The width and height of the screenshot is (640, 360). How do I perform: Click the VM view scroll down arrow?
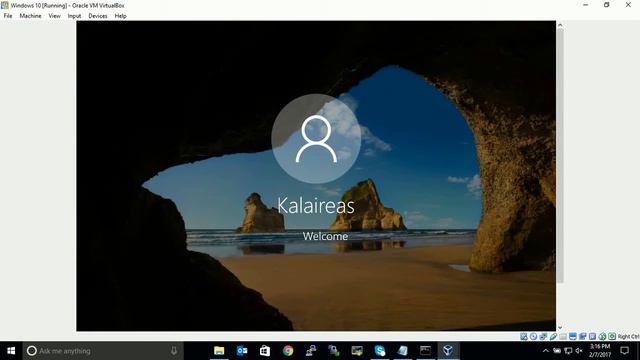(560, 327)
